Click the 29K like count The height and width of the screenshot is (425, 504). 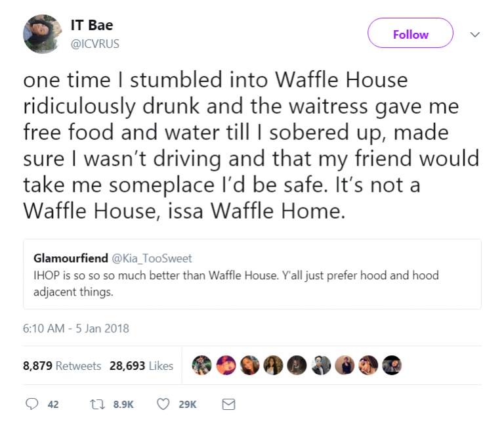(x=187, y=405)
